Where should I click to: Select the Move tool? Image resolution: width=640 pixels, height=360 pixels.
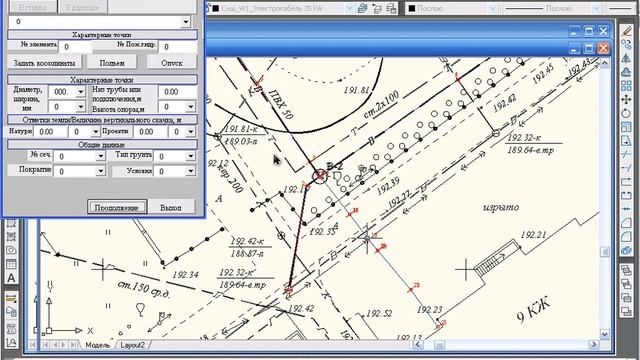coord(626,100)
